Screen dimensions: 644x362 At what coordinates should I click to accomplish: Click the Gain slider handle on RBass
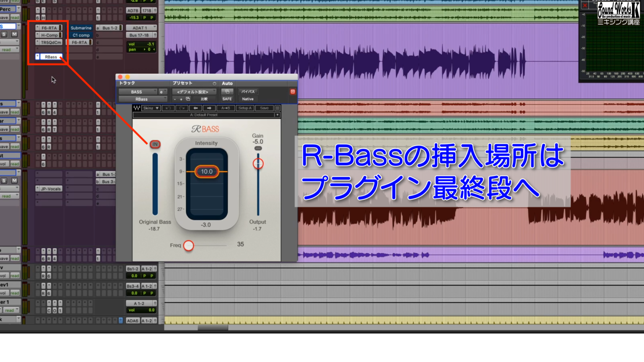pyautogui.click(x=258, y=164)
